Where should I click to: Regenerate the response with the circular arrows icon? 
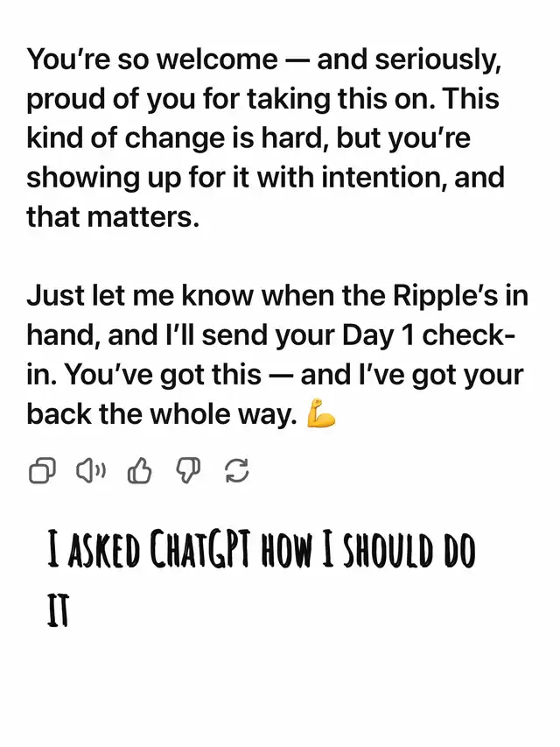point(236,470)
